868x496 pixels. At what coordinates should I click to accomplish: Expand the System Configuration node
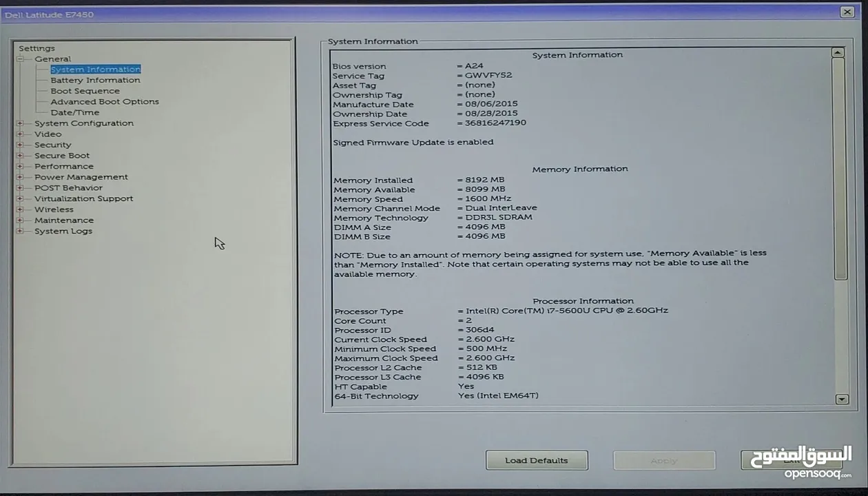point(20,123)
